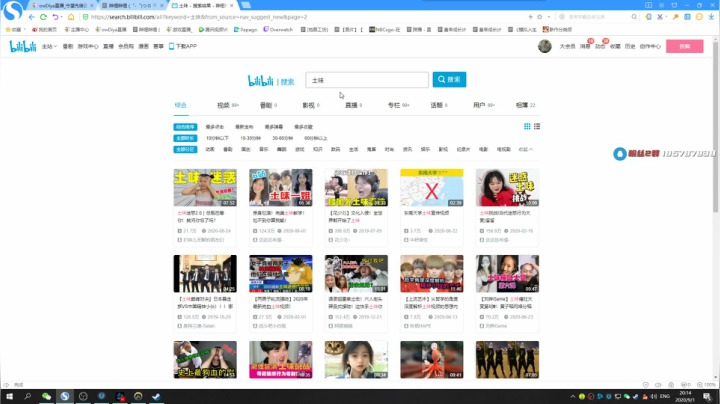Open Windows Start menu
Screen dimensions: 720x404
[9, 396]
